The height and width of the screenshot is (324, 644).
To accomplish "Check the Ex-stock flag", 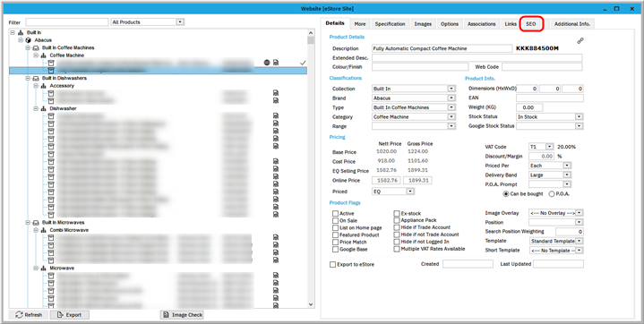I will [397, 214].
